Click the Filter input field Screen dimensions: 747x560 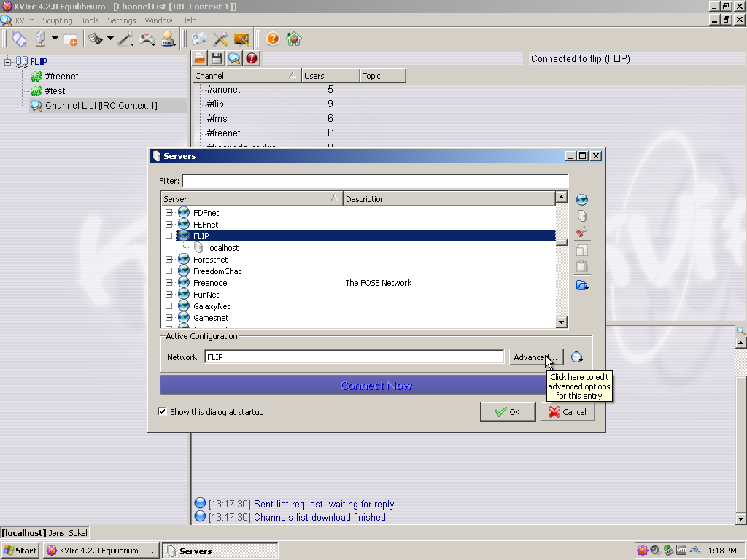pyautogui.click(x=375, y=181)
